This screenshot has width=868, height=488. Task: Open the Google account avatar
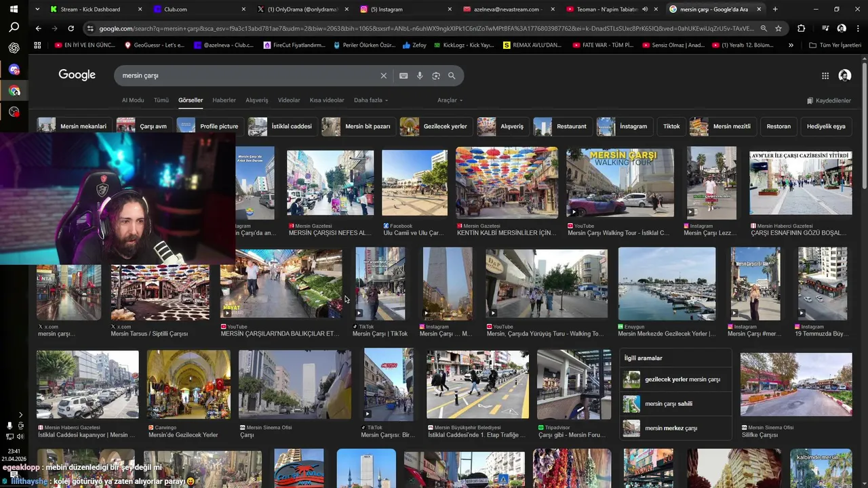[844, 76]
